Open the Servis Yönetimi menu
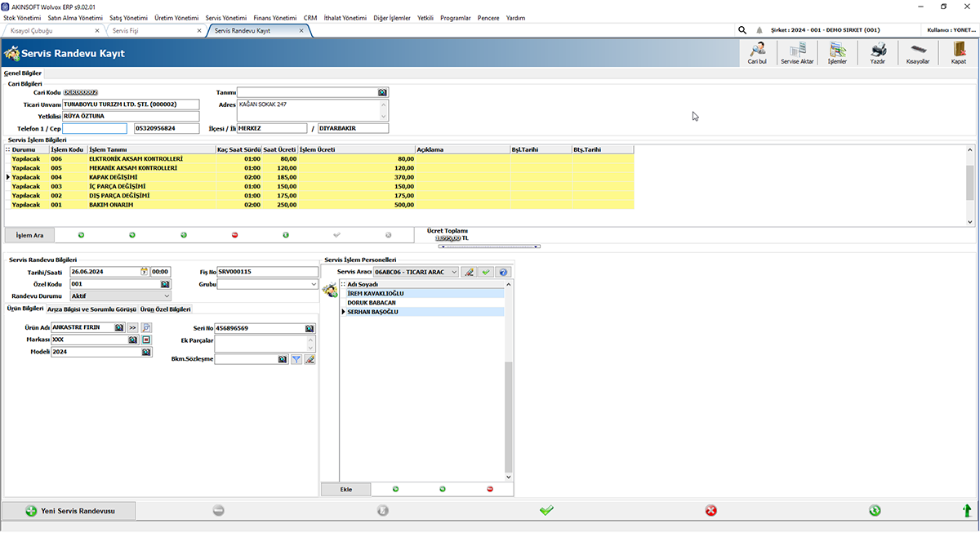 (225, 18)
